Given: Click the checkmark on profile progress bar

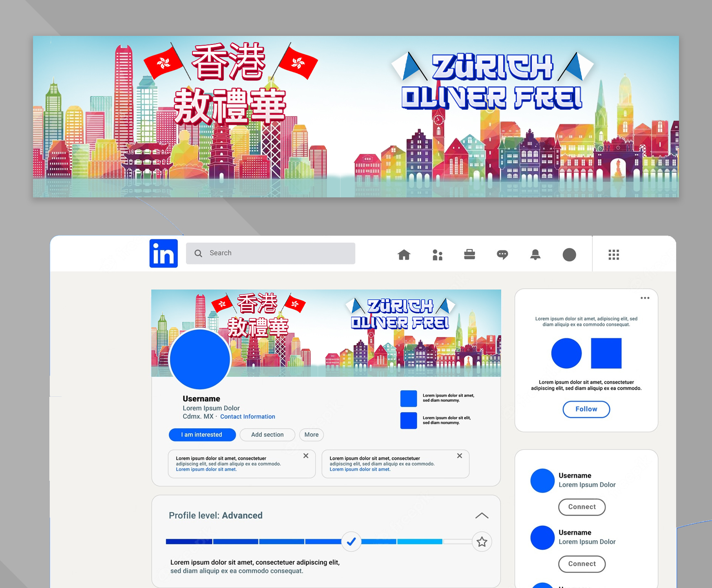Looking at the screenshot, I should point(351,542).
